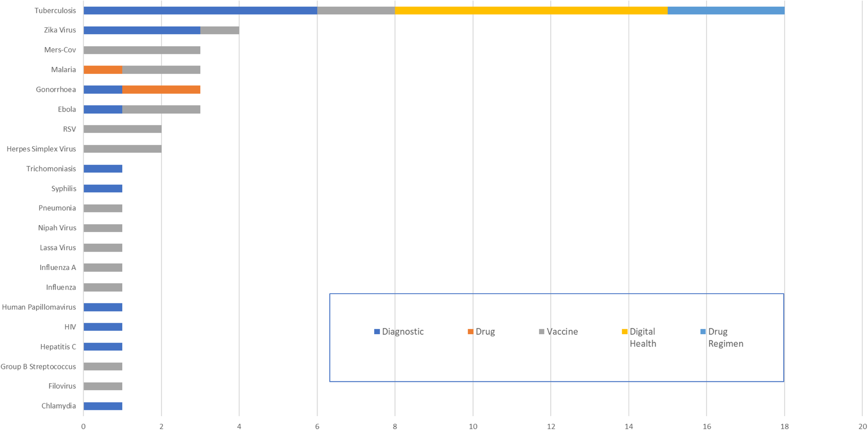Select the Trichomoniasis Diagnostic bar

click(x=103, y=168)
